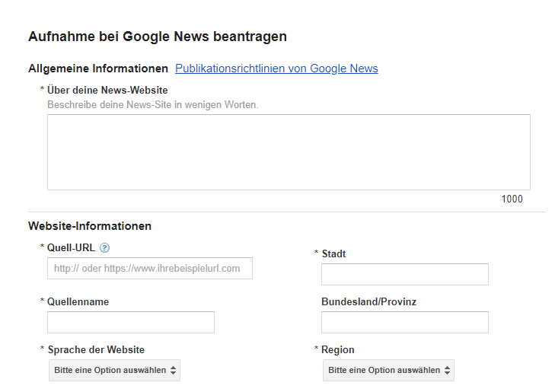Viewport: 555px width, 392px height.
Task: Click the Quellenname label
Action: 78,301
